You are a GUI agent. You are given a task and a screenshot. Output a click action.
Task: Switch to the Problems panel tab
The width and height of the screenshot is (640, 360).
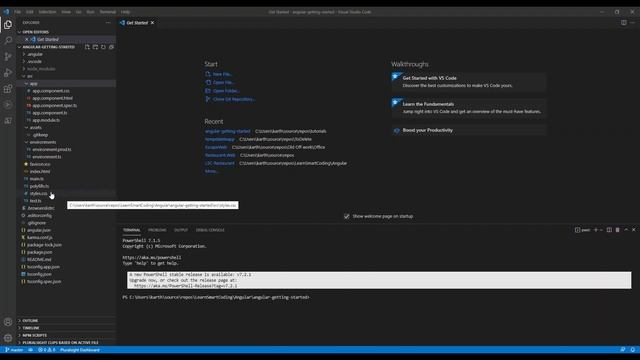point(157,230)
